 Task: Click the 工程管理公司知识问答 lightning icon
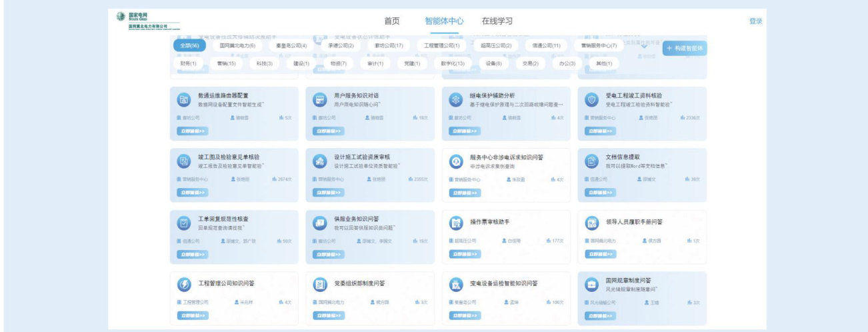[183, 285]
